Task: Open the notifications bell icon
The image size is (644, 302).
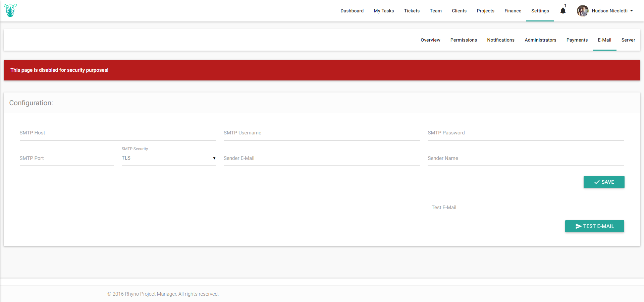Action: pyautogui.click(x=563, y=11)
